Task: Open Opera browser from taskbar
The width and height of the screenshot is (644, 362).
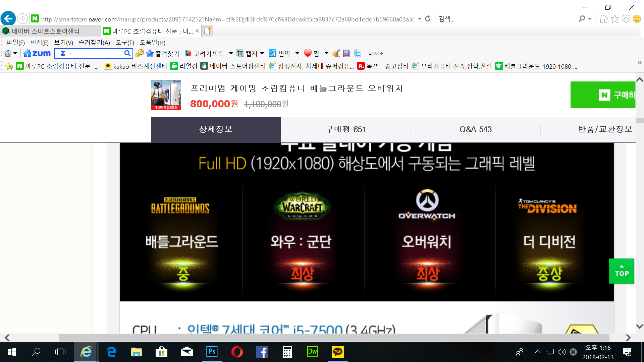Action: click(x=237, y=352)
